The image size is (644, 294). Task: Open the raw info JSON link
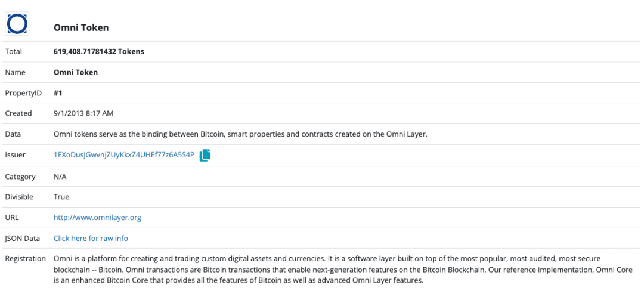[x=91, y=238]
